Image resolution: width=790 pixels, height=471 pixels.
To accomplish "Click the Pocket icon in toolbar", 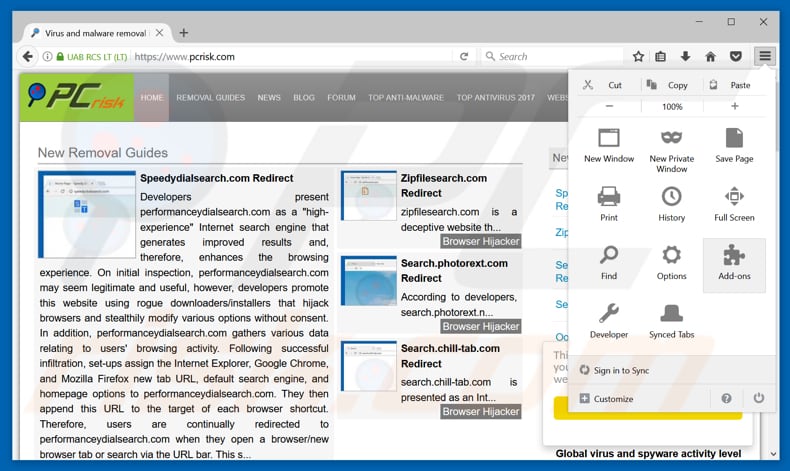I will pyautogui.click(x=736, y=56).
